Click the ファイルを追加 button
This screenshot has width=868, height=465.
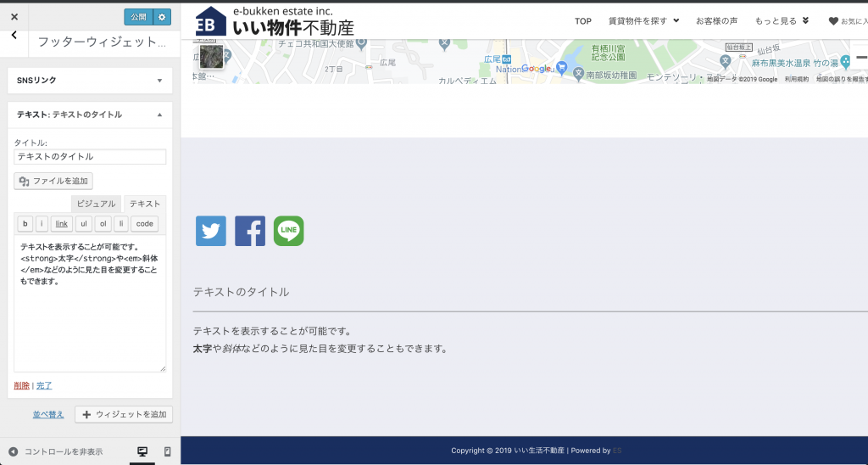pyautogui.click(x=53, y=181)
